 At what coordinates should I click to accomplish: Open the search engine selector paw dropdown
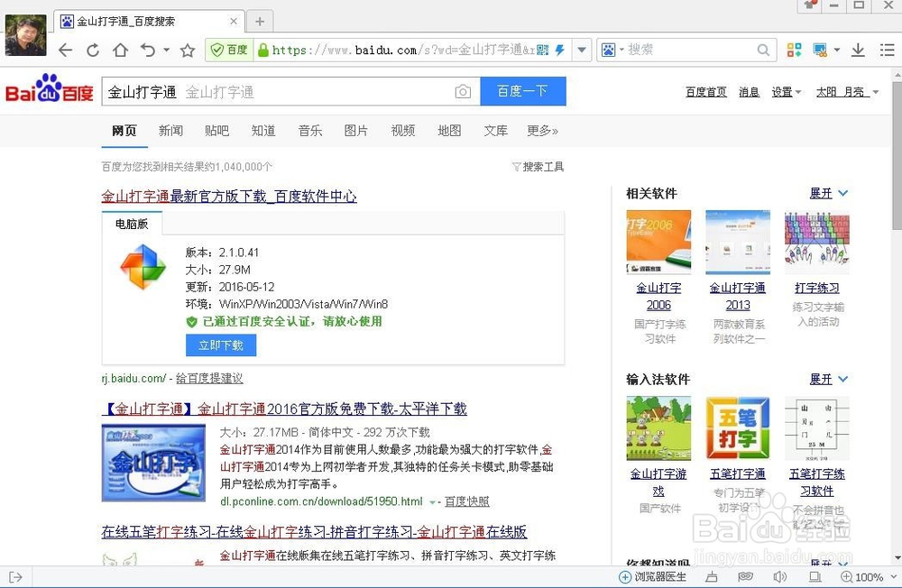coord(612,51)
